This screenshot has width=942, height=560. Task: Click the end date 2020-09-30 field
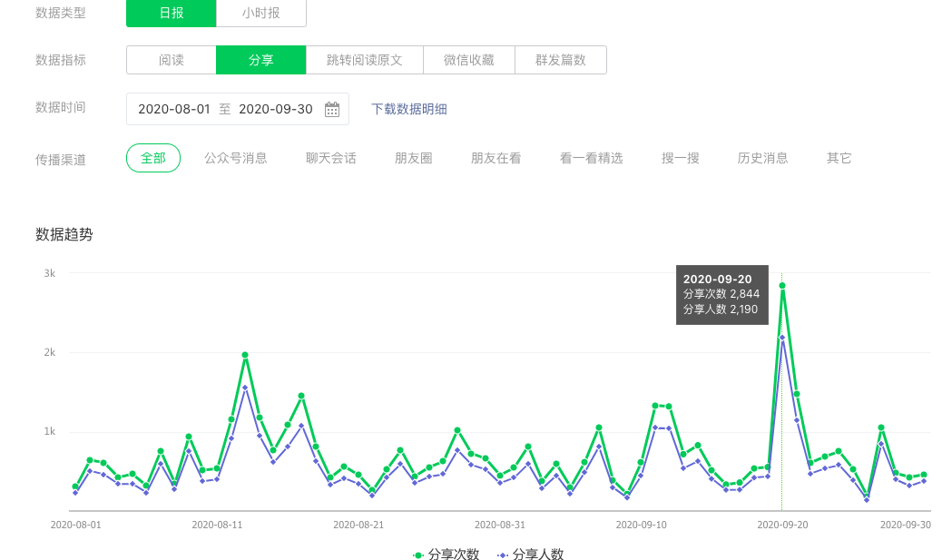point(276,109)
